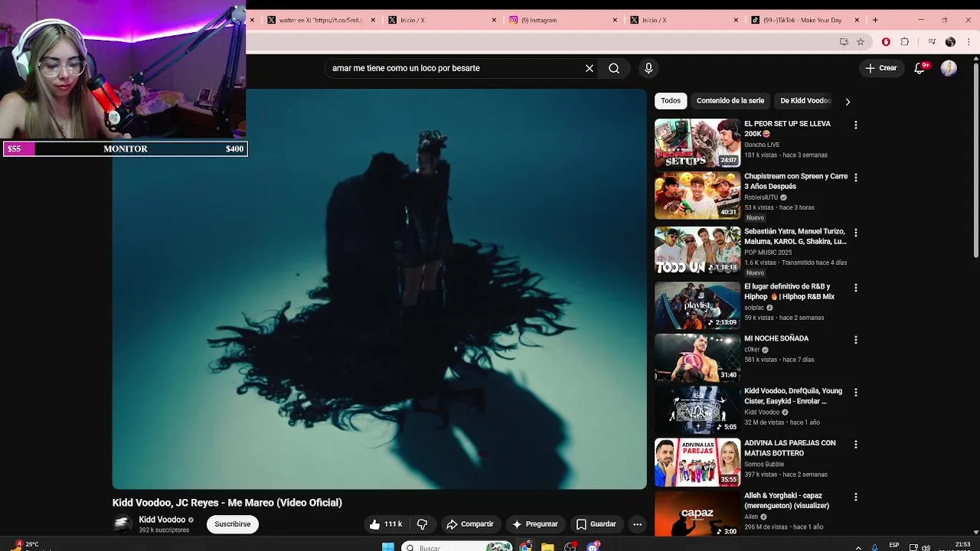Viewport: 980px width, 551px height.
Task: Open the ADIVINA LAS PAREJAS thumbnail
Action: coord(697,462)
